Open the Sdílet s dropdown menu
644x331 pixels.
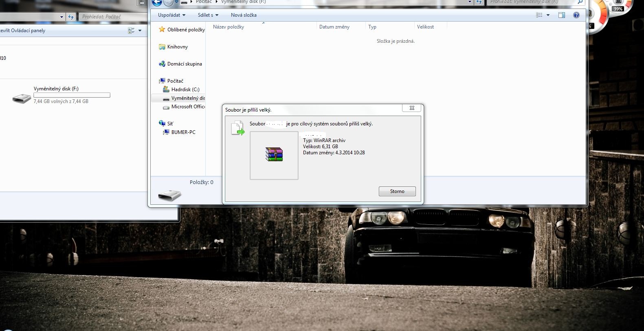coord(208,15)
